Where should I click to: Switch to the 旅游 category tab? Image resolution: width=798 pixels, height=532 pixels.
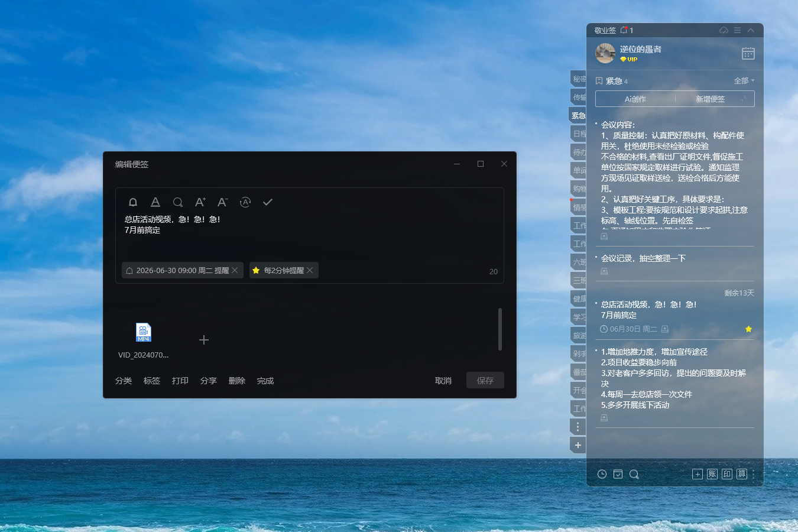click(578, 335)
